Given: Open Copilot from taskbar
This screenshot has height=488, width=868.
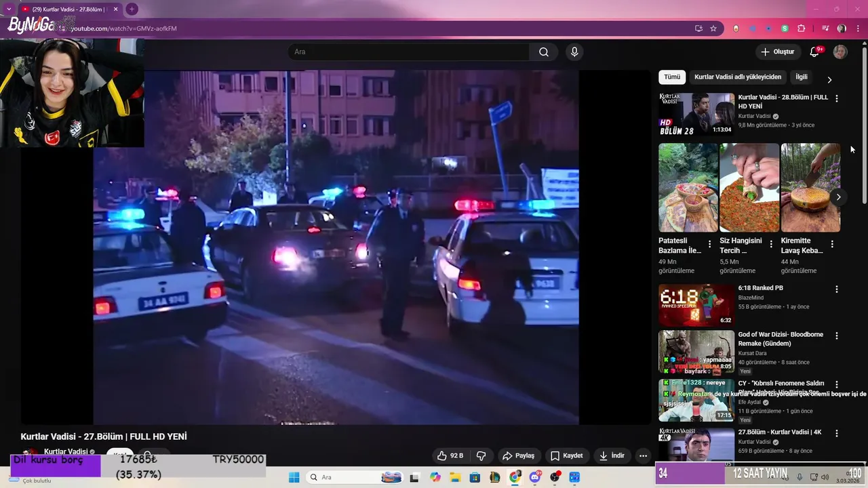Looking at the screenshot, I should coord(435,477).
